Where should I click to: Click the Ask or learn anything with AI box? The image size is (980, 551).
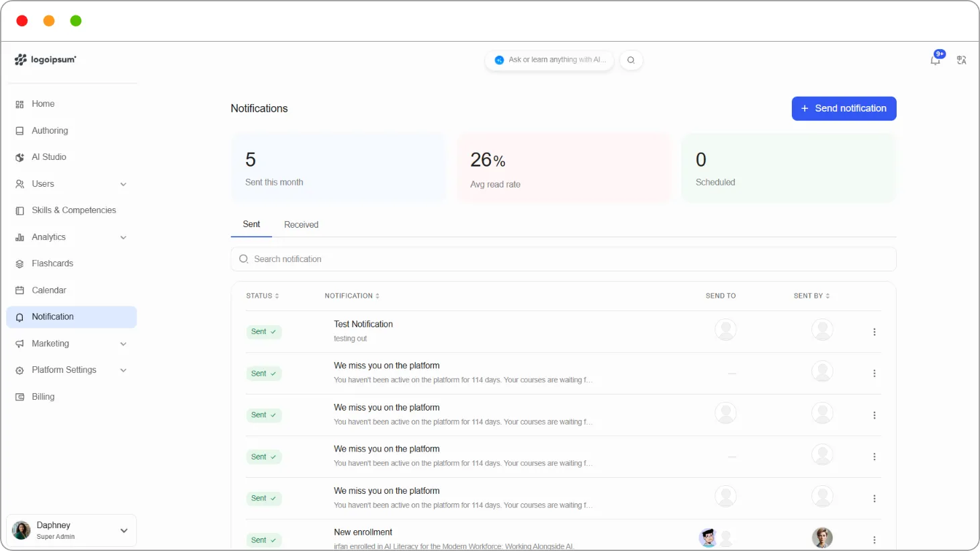coord(549,60)
